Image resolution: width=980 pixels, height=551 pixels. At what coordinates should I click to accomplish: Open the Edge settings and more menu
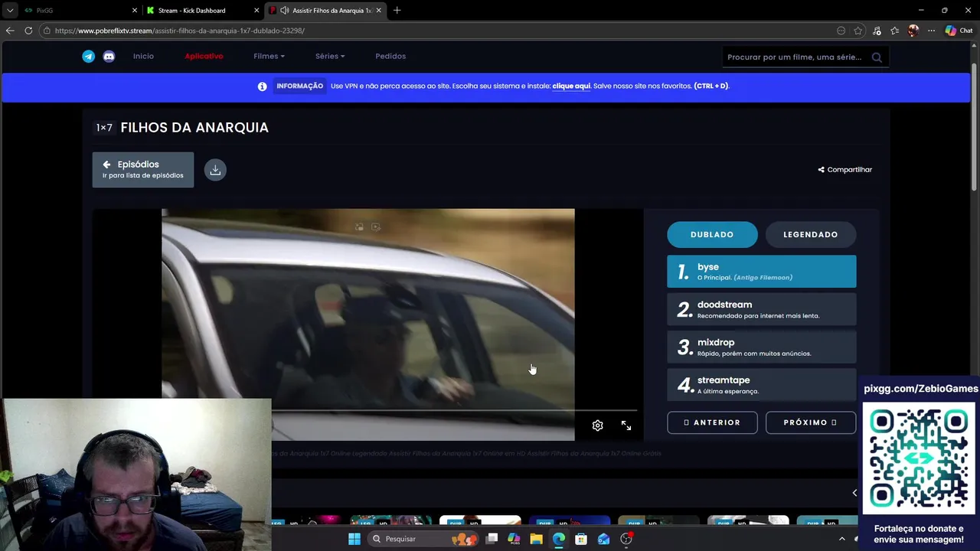tap(931, 31)
